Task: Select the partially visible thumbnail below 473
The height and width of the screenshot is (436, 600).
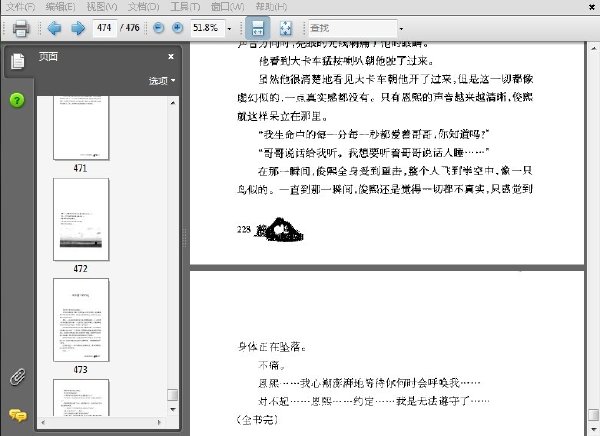Action: point(81,398)
